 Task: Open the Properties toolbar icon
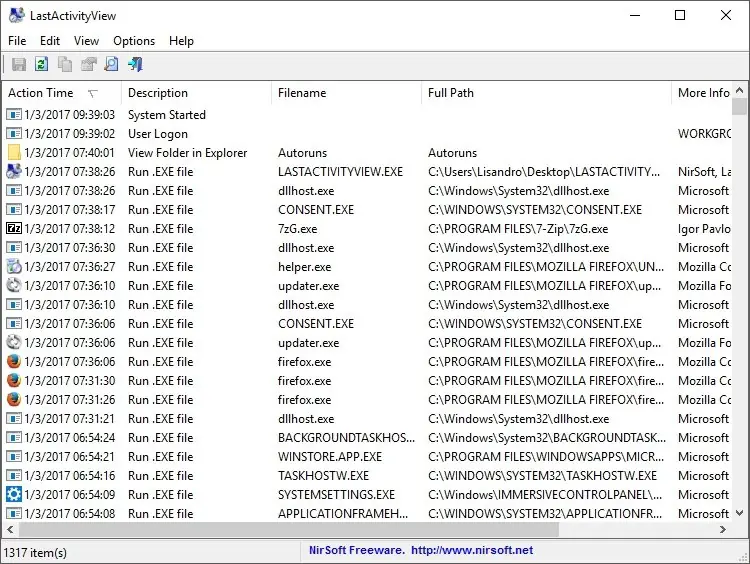pos(88,64)
